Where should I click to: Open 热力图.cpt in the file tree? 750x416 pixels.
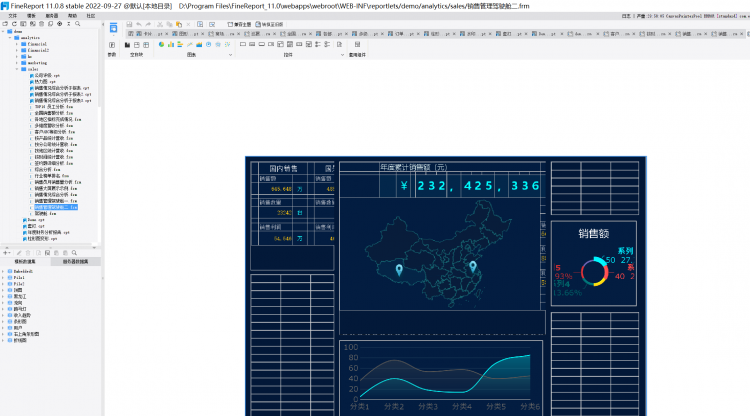[x=45, y=82]
